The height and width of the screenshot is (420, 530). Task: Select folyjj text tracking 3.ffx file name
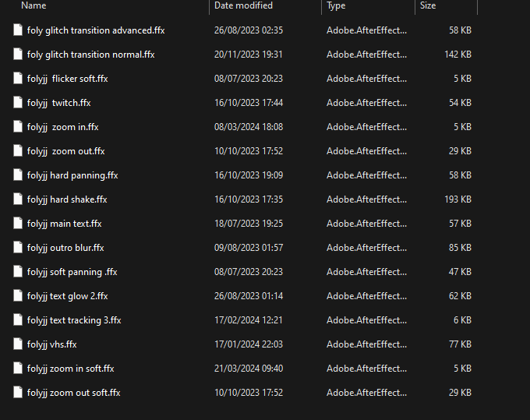pyautogui.click(x=74, y=320)
